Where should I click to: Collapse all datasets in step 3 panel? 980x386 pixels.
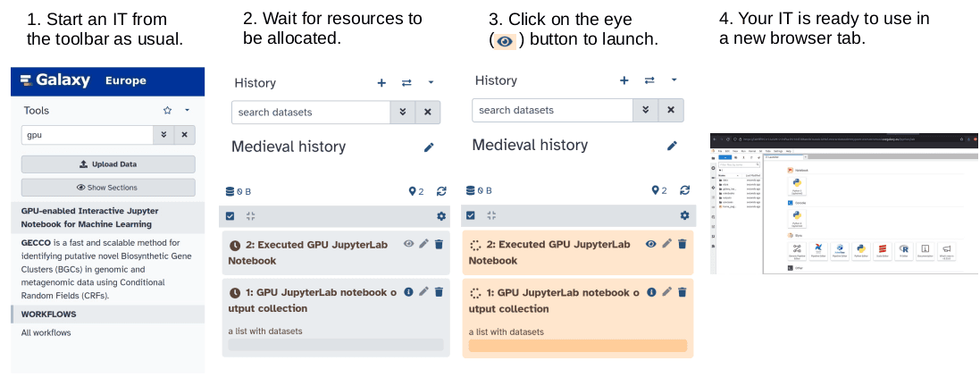[x=491, y=215]
